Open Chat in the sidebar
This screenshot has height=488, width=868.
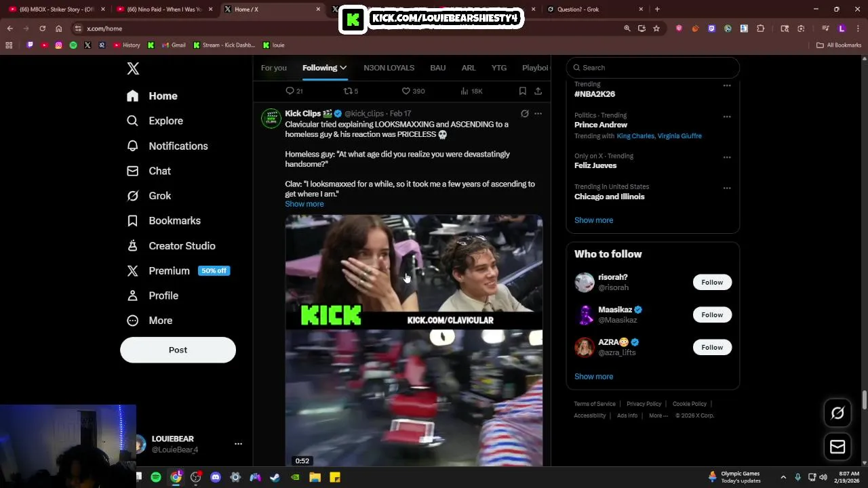149,171
